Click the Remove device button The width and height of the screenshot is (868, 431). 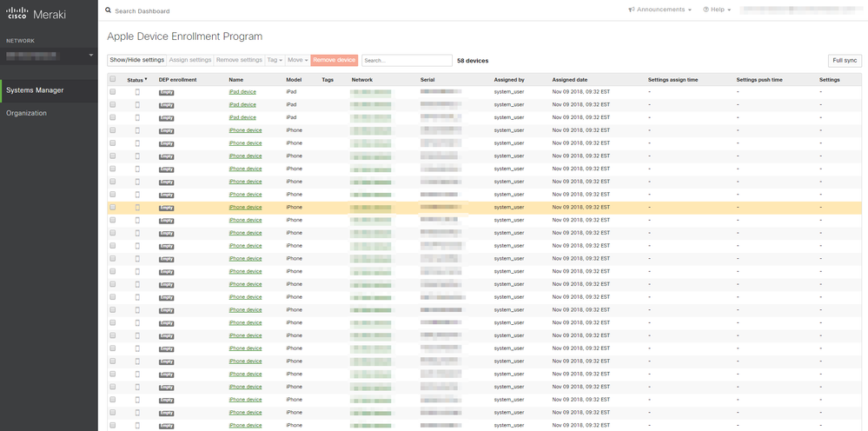(x=335, y=60)
